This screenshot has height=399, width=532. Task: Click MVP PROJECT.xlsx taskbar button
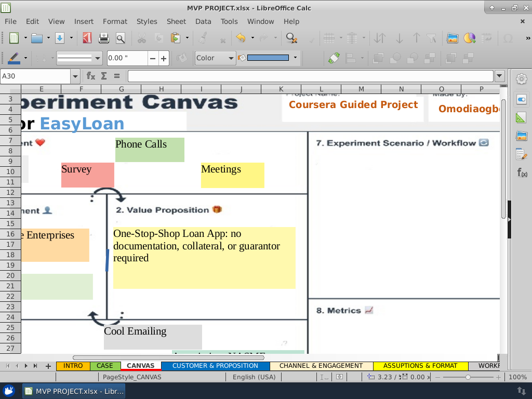pos(74,391)
